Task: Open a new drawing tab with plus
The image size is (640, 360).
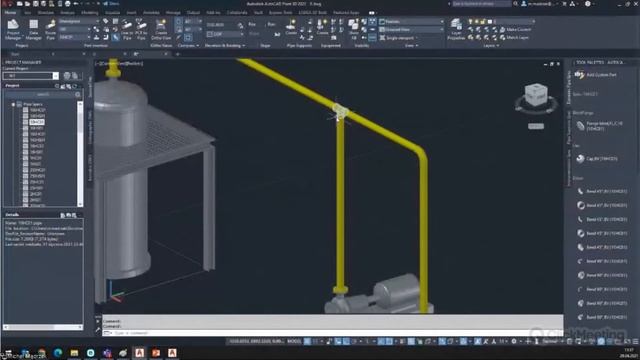Action: [x=178, y=54]
